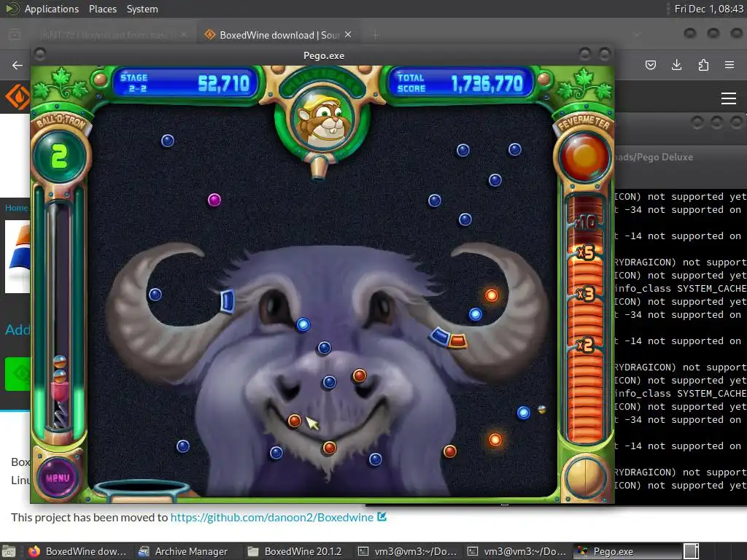Viewport: 747px width, 560px height.
Task: Open the Places menu in top panel
Action: tap(102, 9)
